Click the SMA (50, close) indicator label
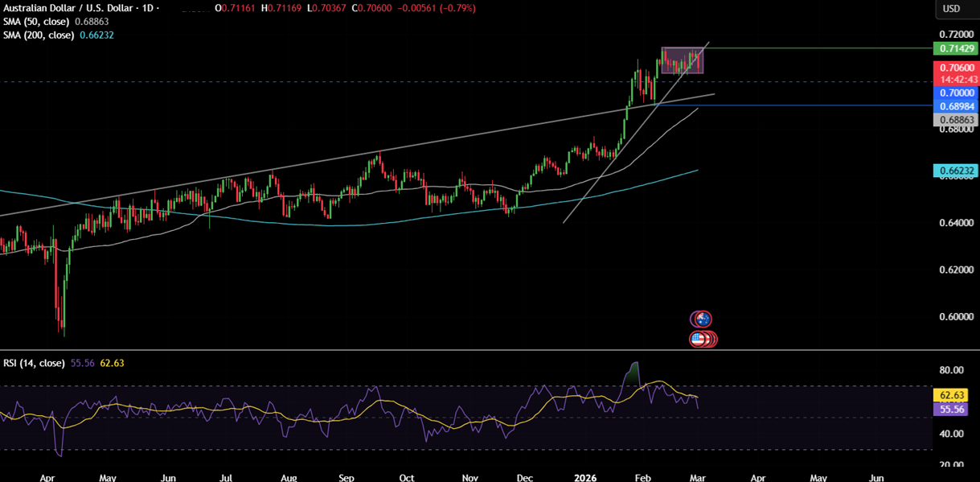980x482 pixels. point(36,22)
